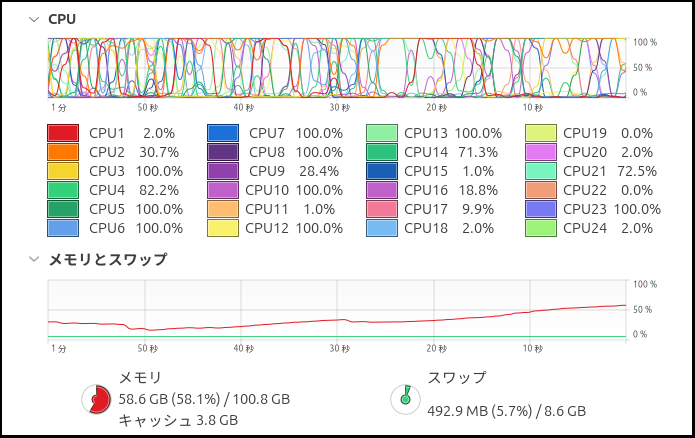Select the dark purple CPU8 color swatch
This screenshot has height=438, width=695.
[x=222, y=152]
